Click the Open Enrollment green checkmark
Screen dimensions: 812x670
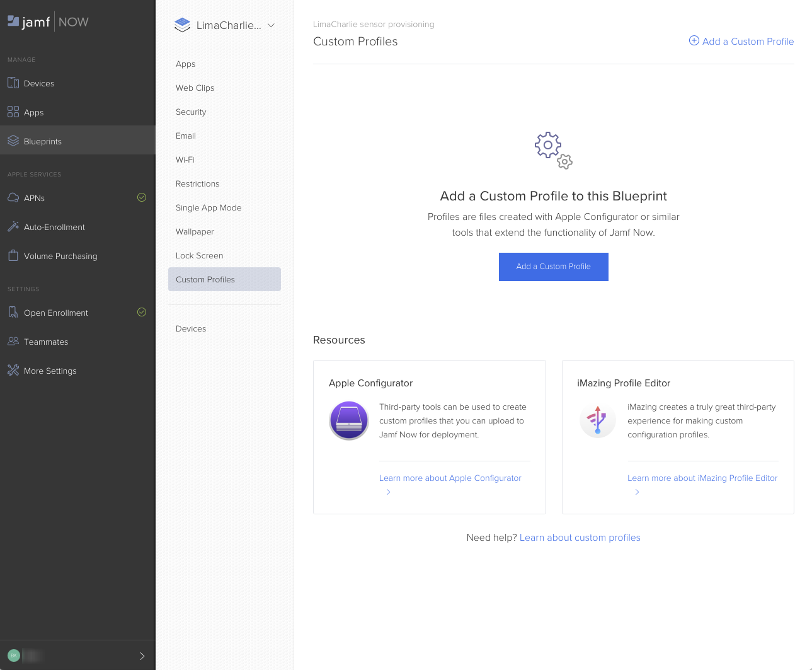(x=142, y=313)
